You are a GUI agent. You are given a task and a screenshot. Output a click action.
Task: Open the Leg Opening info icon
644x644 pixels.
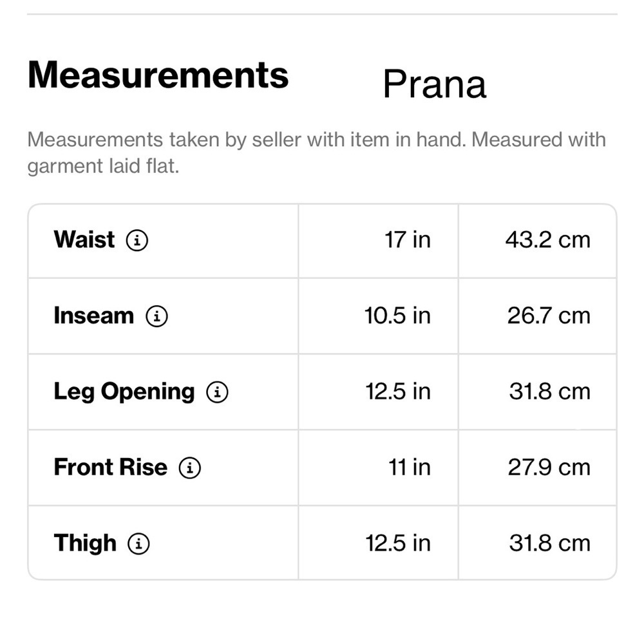coord(217,392)
